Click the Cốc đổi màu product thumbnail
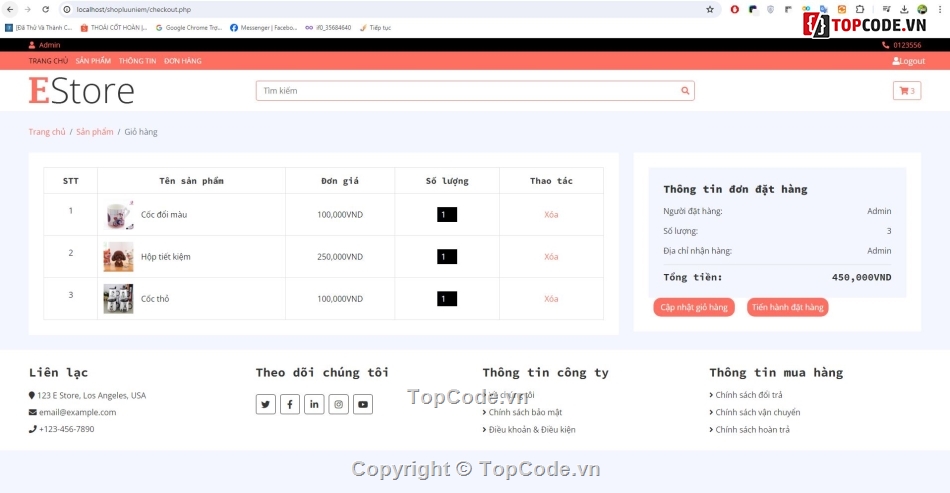 (118, 215)
